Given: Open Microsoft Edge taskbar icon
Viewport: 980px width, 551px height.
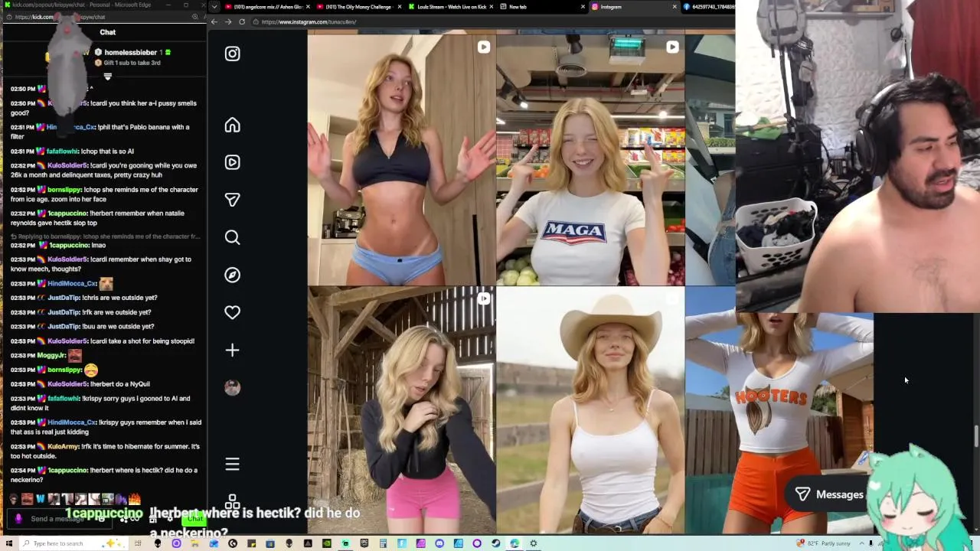Looking at the screenshot, I should point(514,543).
